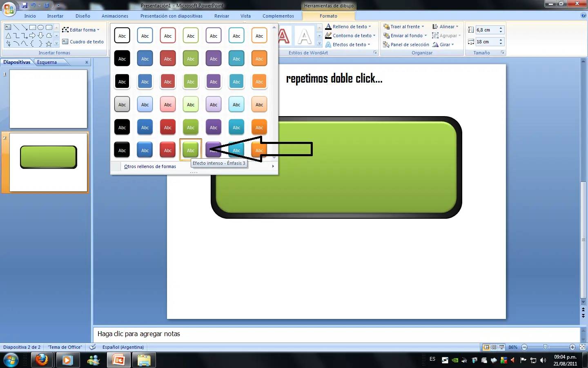Viewport: 588px width, 368px height.
Task: Select the slide 1 thumbnail
Action: pyautogui.click(x=48, y=99)
